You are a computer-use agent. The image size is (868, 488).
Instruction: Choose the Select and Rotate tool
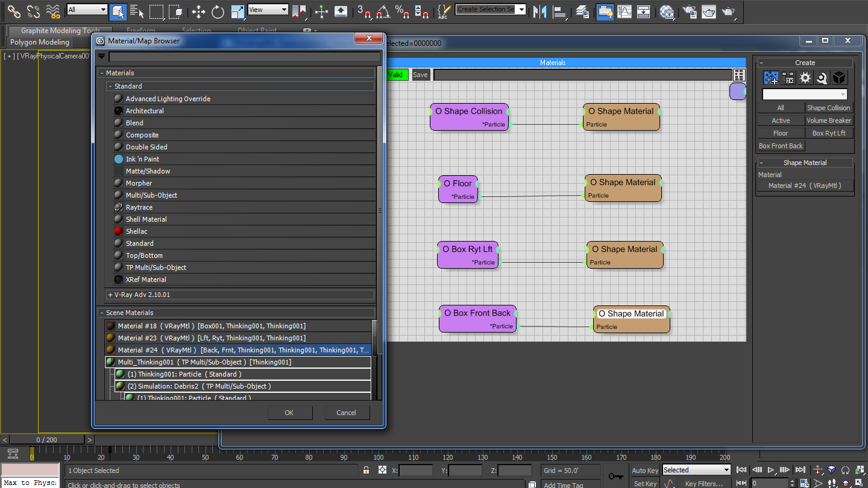[x=218, y=11]
